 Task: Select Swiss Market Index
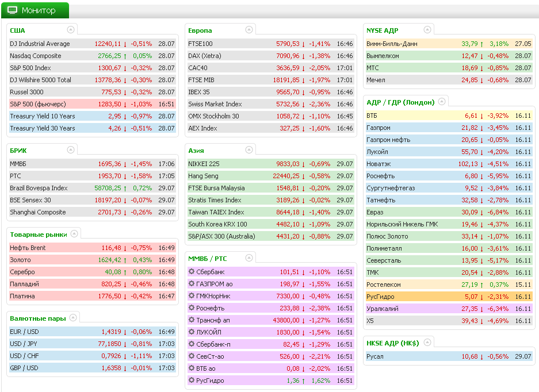(271, 104)
